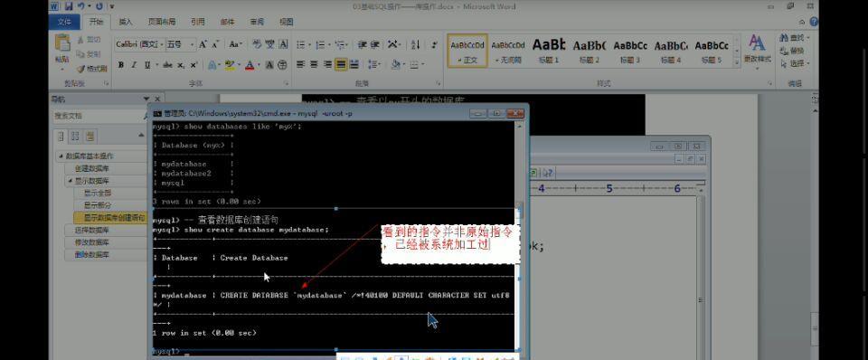Toggle Bold formatting
The width and height of the screenshot is (868, 360).
[120, 65]
